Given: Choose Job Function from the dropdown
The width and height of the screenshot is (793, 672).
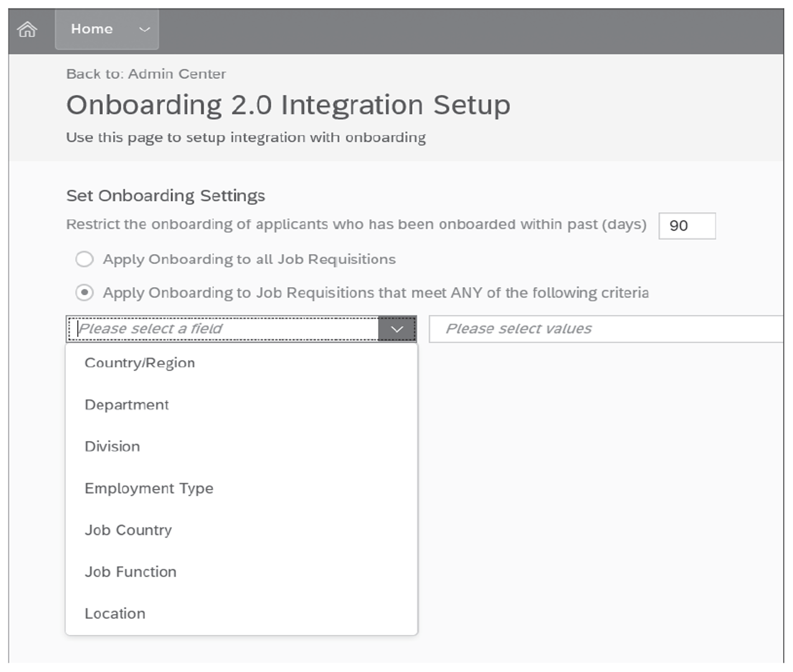Looking at the screenshot, I should 130,572.
